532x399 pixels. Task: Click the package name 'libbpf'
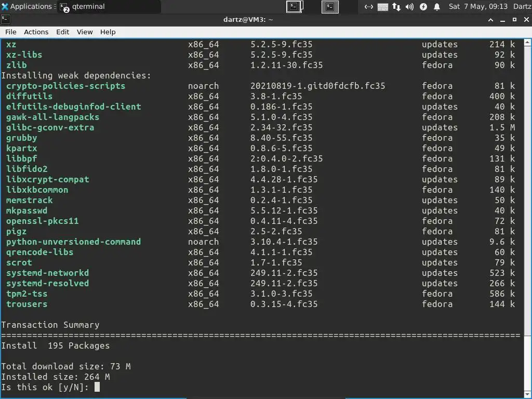21,158
